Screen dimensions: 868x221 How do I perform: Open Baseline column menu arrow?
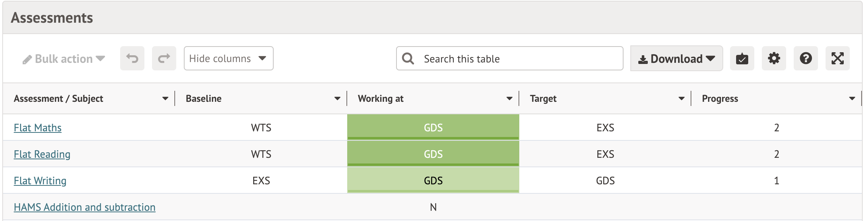coord(337,98)
